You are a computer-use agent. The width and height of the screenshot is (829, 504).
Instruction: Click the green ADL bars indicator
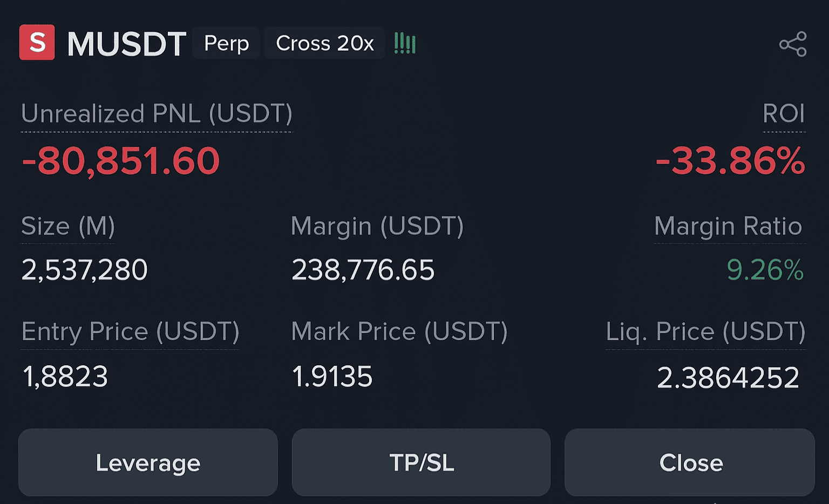[405, 43]
